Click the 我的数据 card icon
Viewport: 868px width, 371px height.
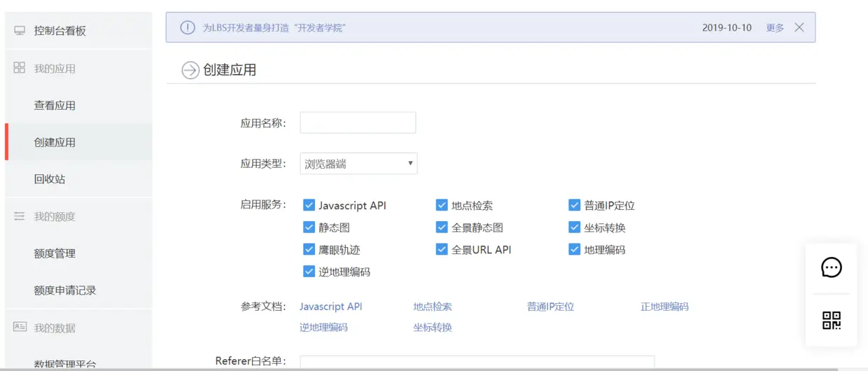20,327
